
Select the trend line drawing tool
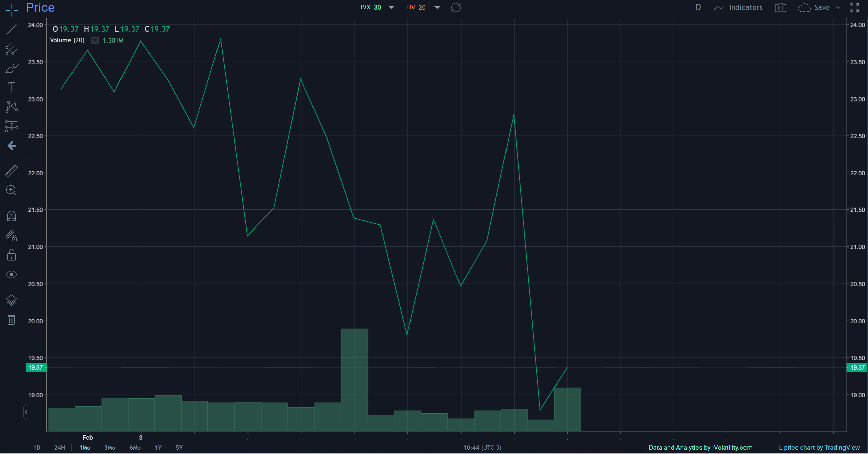[x=11, y=30]
